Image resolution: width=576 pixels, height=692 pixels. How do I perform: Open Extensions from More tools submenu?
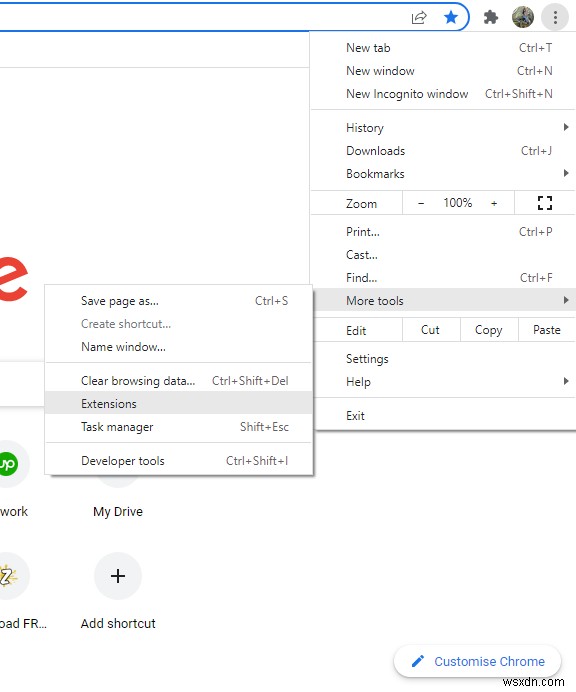179,403
